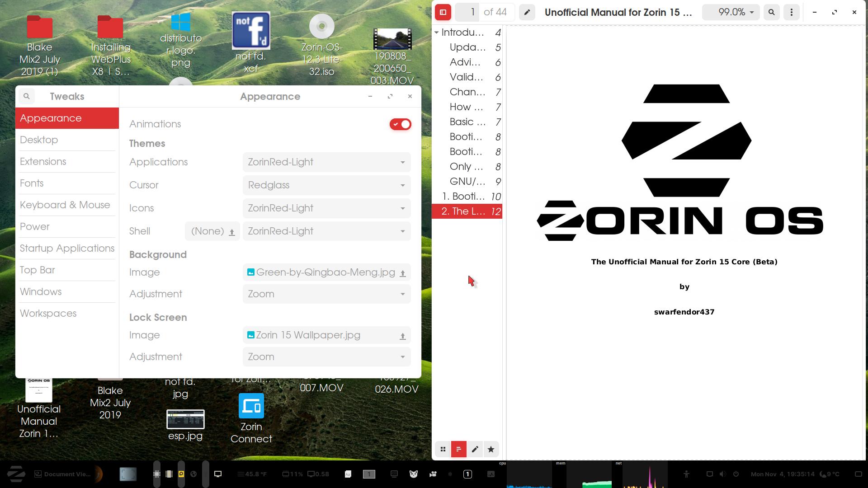Select Extensions in Tweaks sidebar
This screenshot has height=488, width=868.
(x=43, y=161)
